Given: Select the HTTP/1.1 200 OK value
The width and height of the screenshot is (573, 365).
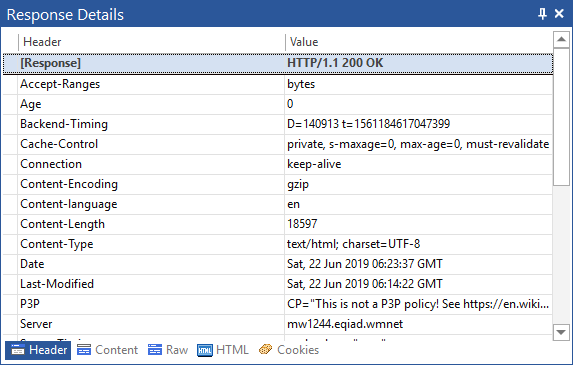Looking at the screenshot, I should pyautogui.click(x=335, y=63).
